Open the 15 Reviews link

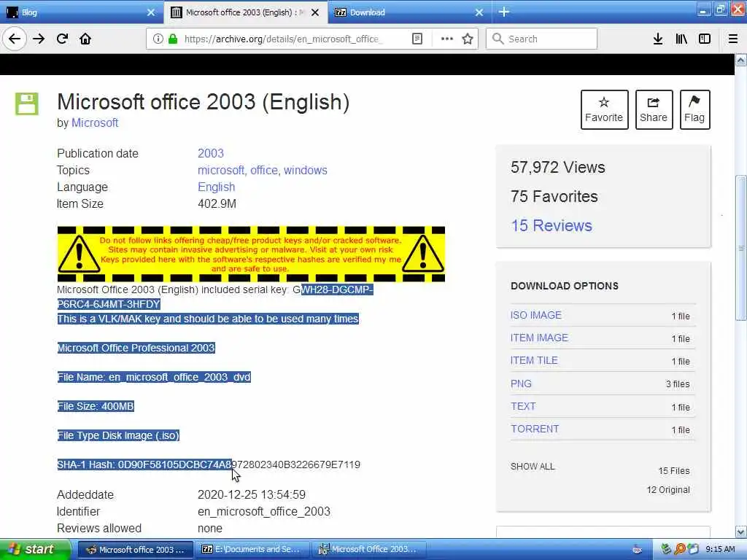click(551, 225)
